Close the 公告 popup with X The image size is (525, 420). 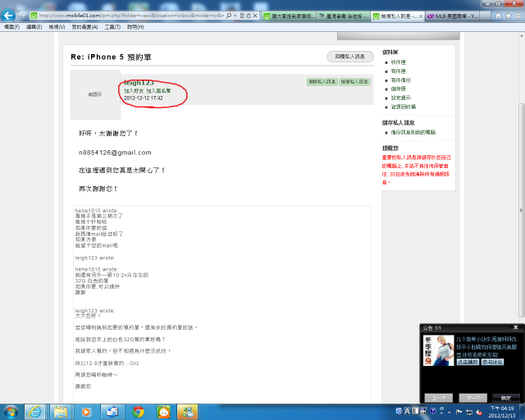pyautogui.click(x=516, y=327)
